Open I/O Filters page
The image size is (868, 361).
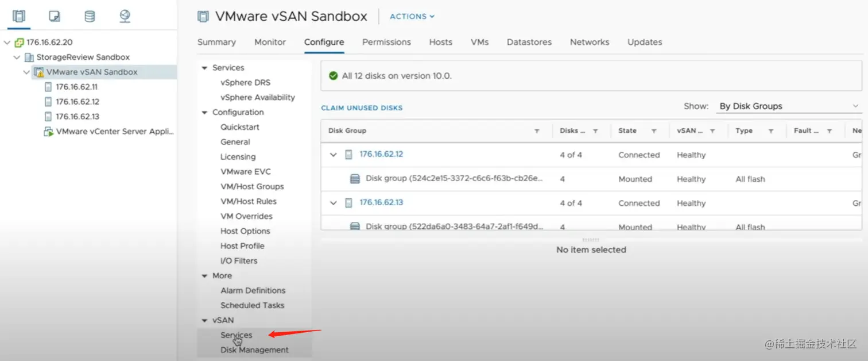[x=239, y=261]
